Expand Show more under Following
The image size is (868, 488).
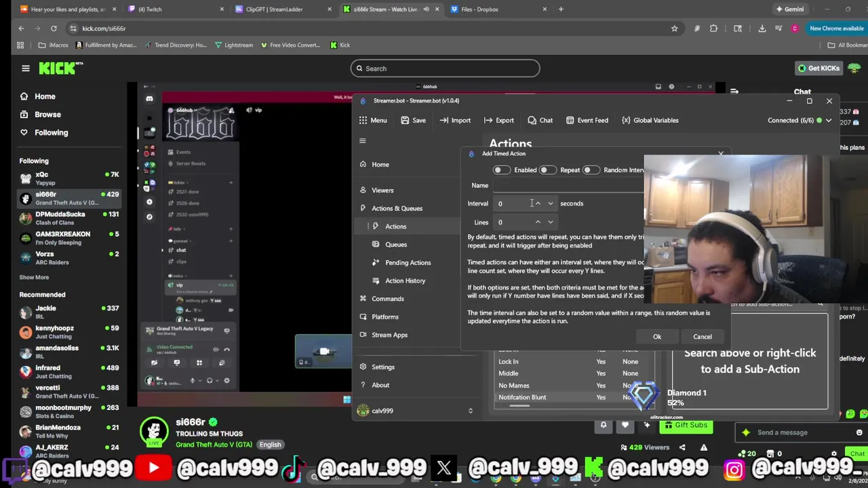pyautogui.click(x=34, y=277)
